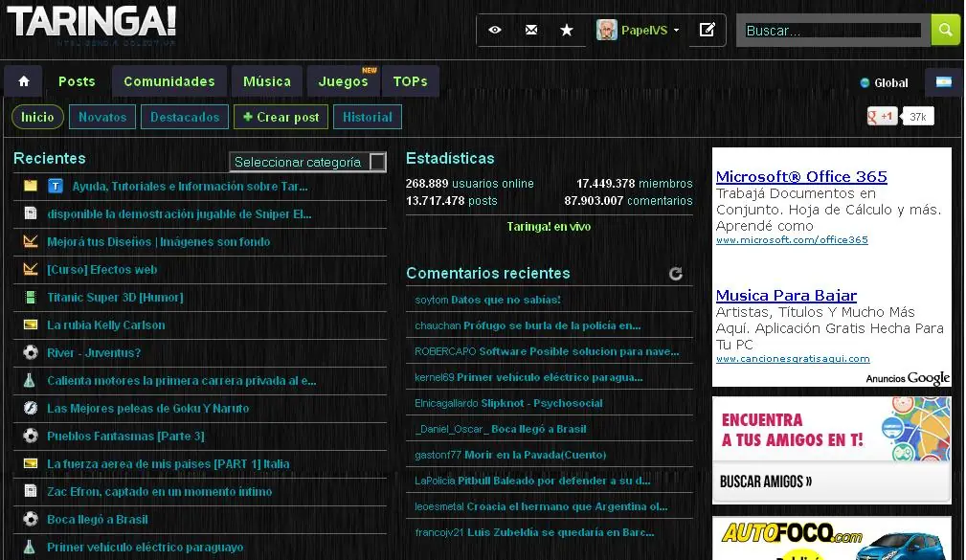Click the Argentina flag icon

click(x=944, y=82)
